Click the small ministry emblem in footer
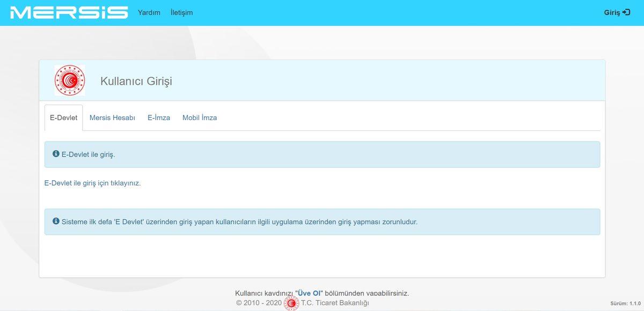This screenshot has width=644, height=311. [291, 303]
